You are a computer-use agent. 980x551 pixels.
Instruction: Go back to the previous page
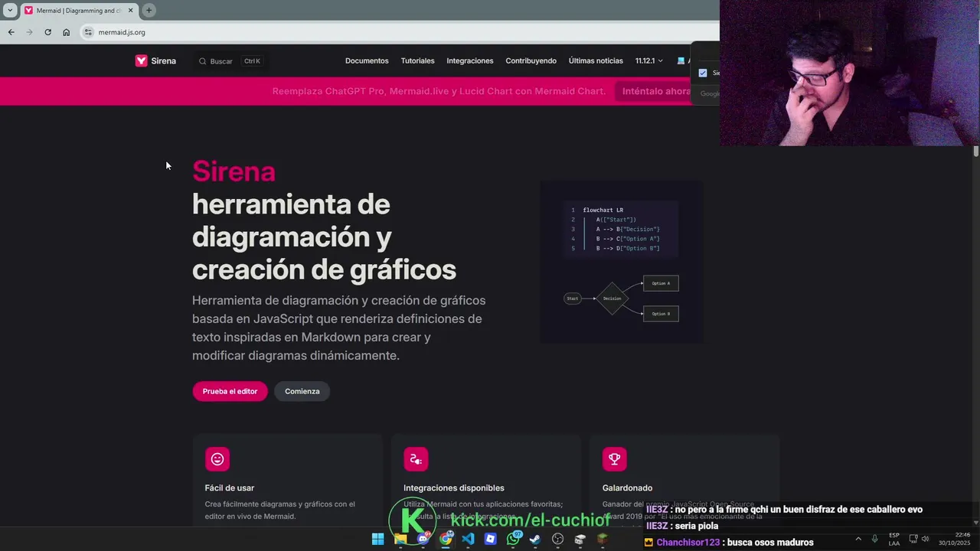coord(11,32)
